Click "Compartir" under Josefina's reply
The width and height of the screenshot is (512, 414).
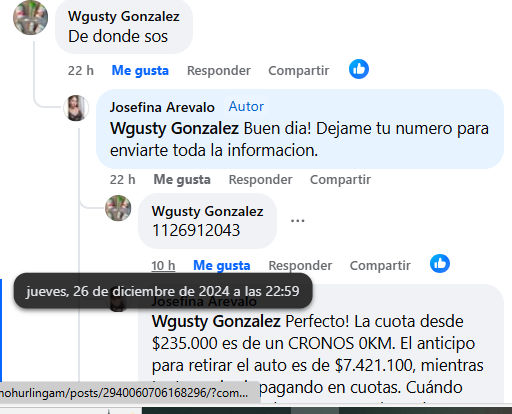[x=340, y=180]
